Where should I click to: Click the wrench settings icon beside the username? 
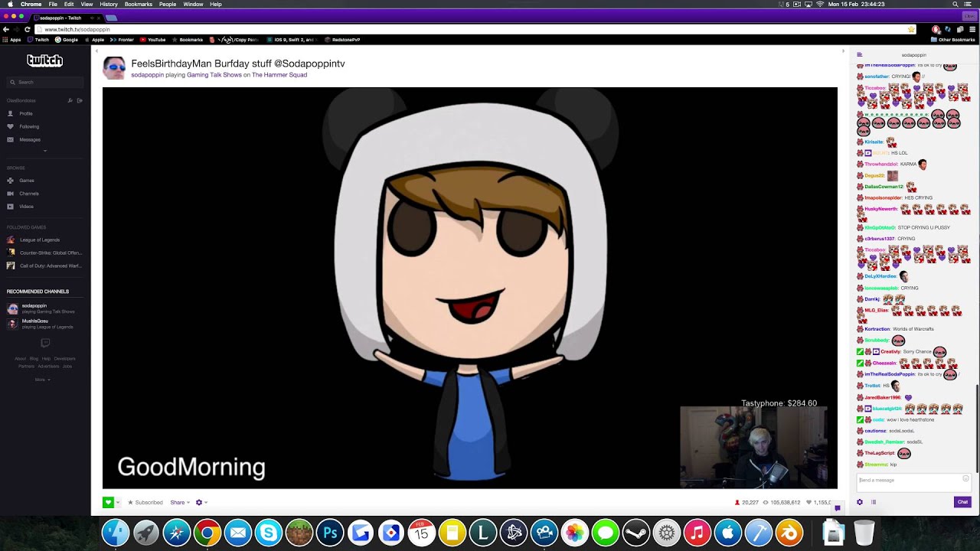point(70,100)
